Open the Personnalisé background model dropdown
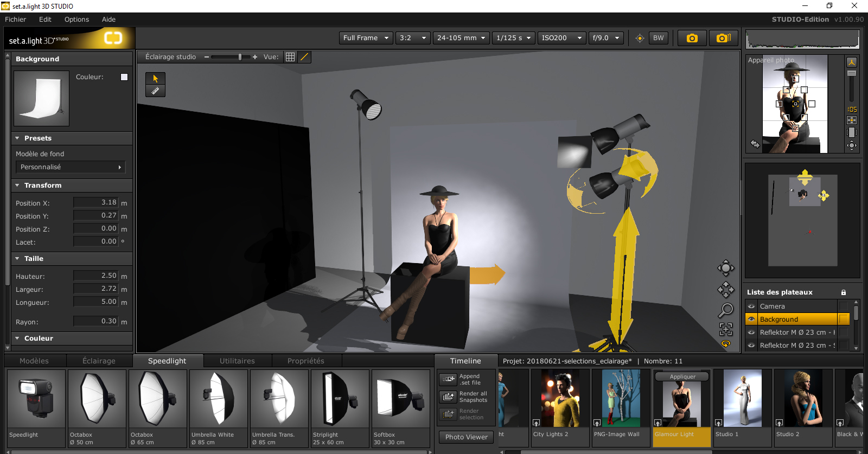Image resolution: width=868 pixels, height=454 pixels. pos(71,167)
